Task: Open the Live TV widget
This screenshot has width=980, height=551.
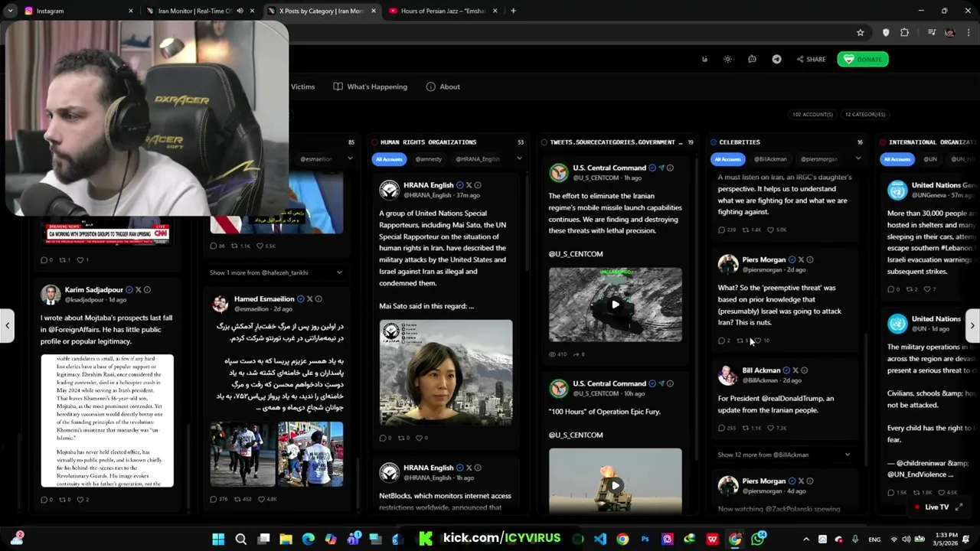Action: coord(936,507)
